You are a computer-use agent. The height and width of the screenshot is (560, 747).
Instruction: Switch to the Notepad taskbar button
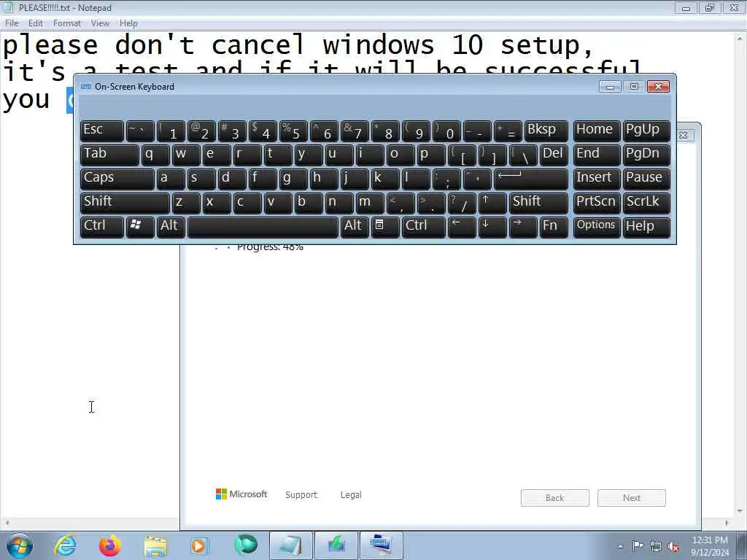[290, 545]
